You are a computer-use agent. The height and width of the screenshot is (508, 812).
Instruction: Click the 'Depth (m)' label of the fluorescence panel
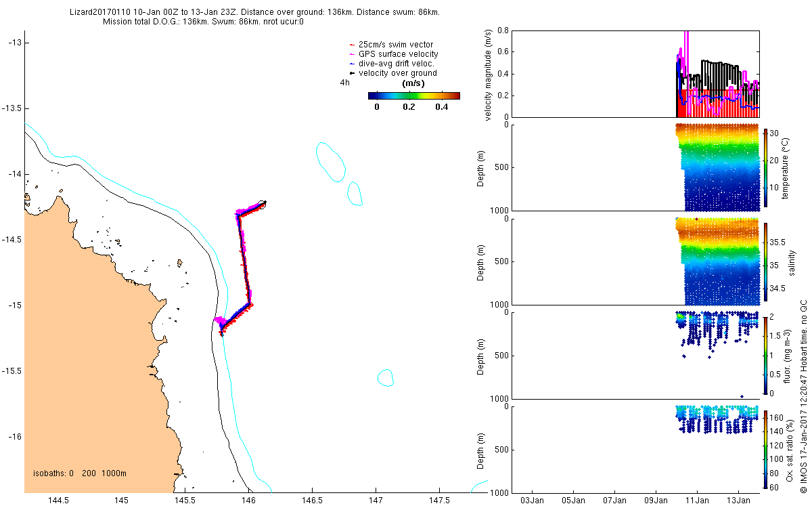point(482,356)
